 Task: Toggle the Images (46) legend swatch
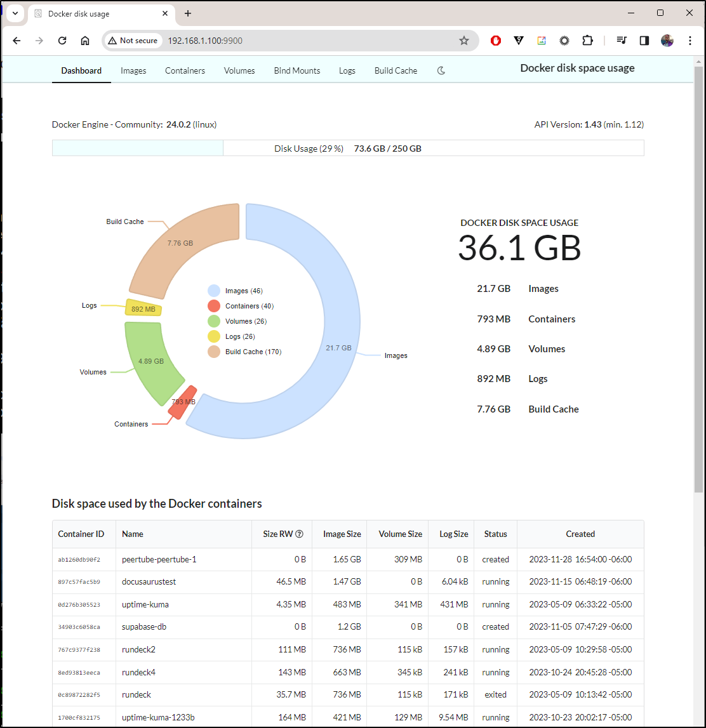[x=214, y=291]
